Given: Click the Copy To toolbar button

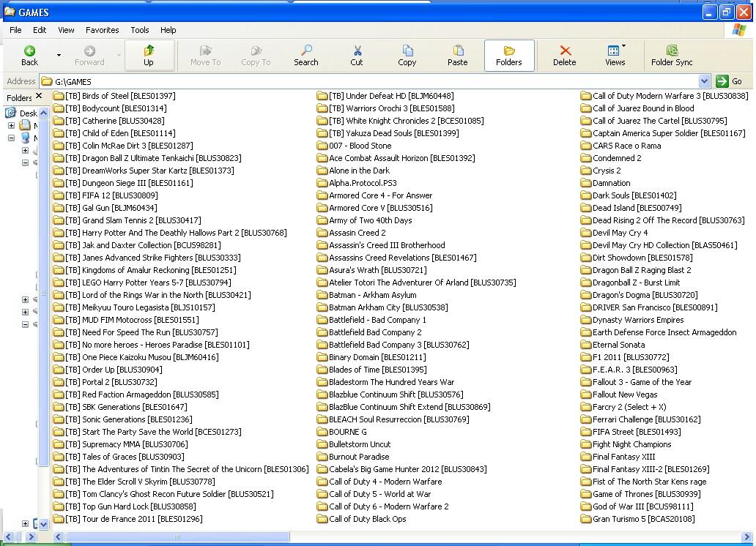Looking at the screenshot, I should [256, 56].
